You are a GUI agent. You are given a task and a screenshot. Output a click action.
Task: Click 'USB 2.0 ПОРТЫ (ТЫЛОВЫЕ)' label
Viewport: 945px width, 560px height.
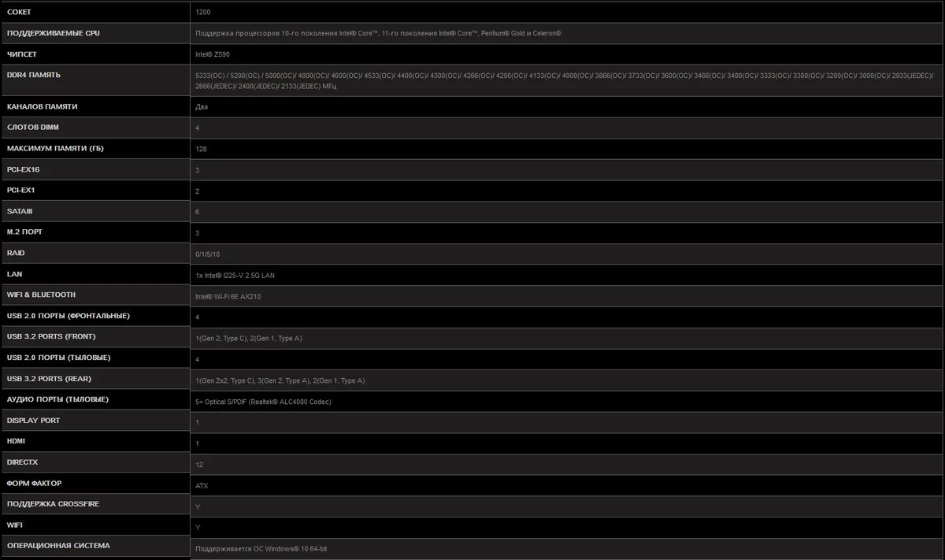(58, 358)
